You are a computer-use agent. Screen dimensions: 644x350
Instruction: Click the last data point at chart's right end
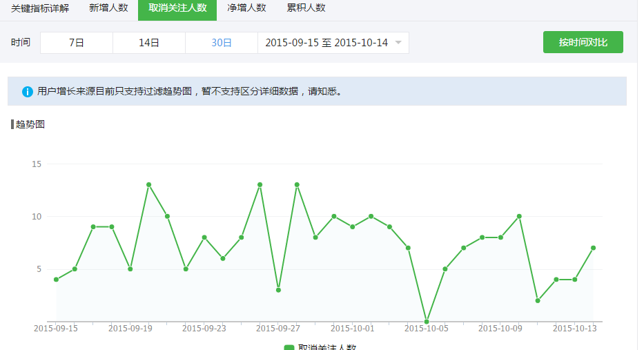coord(594,248)
